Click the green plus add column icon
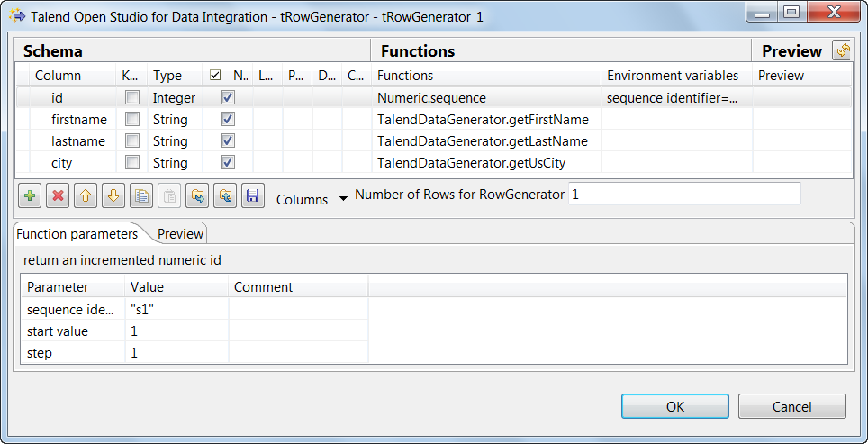868x444 pixels. [x=30, y=195]
